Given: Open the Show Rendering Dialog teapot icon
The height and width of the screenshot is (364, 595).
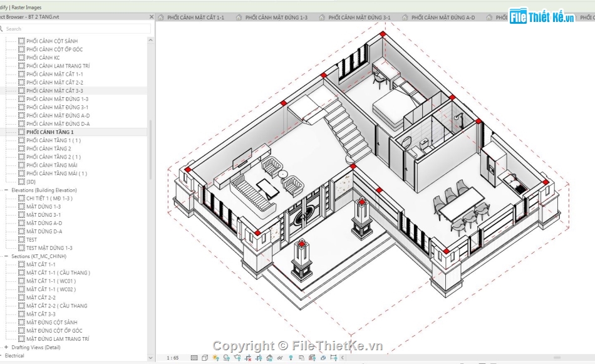Looking at the screenshot, I should point(237,358).
